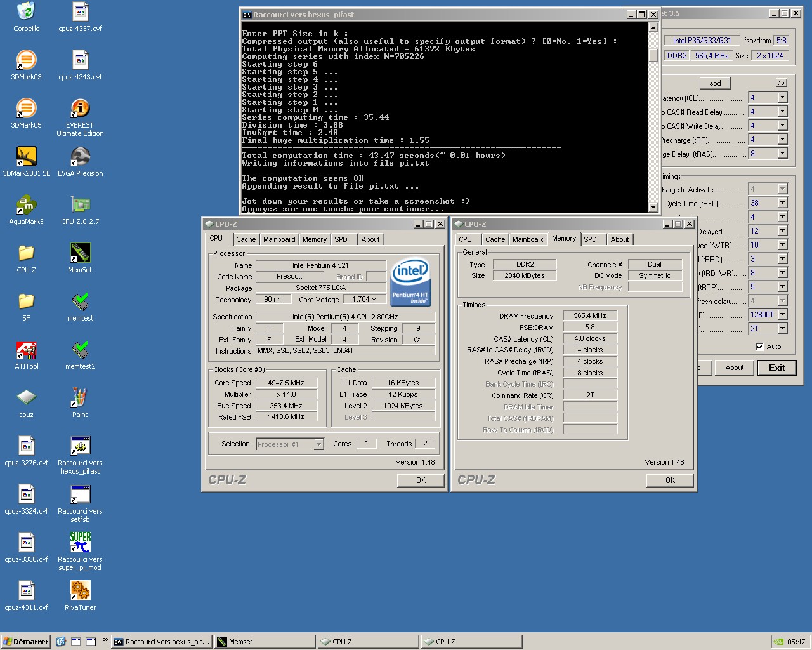Expand the 12800T refresh dropdown
812x650 pixels.
(x=782, y=315)
